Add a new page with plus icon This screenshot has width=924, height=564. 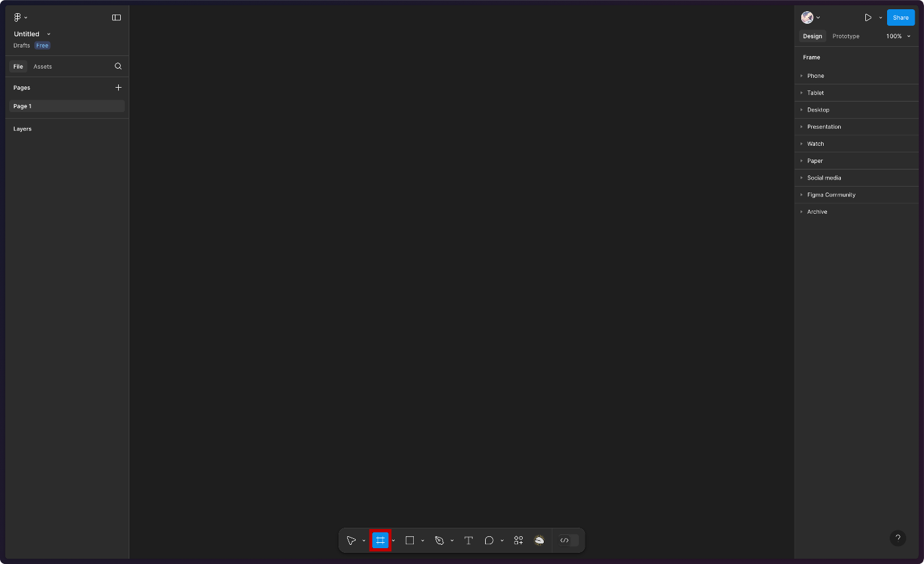(x=118, y=87)
